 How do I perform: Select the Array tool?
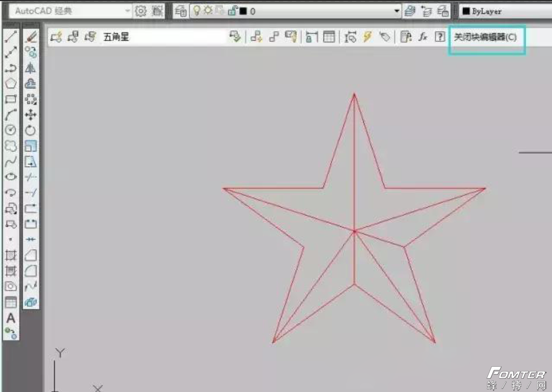[x=31, y=99]
